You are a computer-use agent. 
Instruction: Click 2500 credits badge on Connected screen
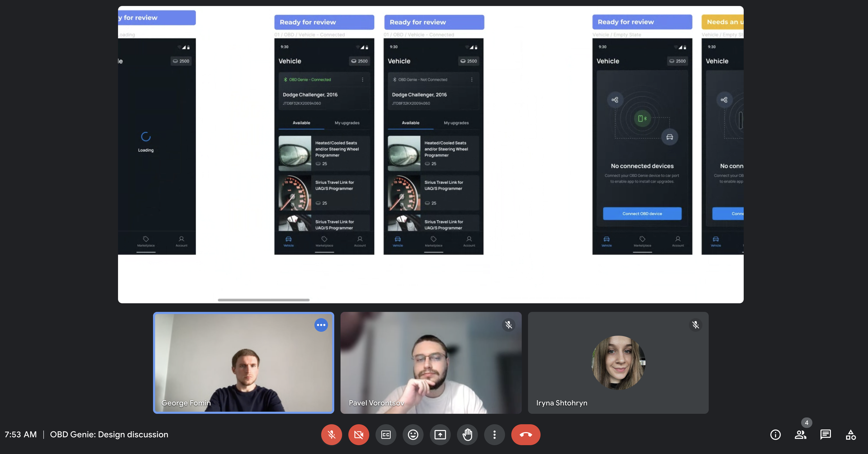click(x=359, y=61)
